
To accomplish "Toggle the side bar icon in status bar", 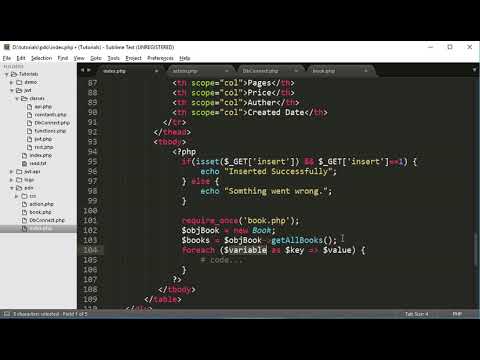I will (x=6, y=314).
